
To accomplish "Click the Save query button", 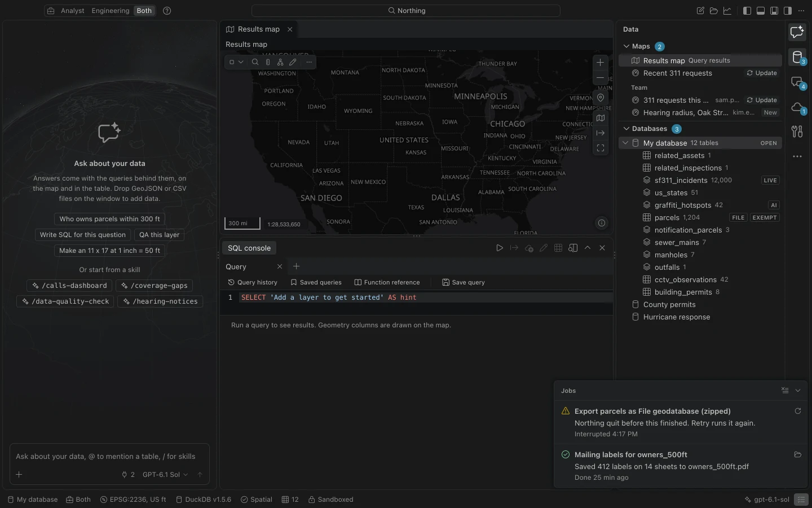I will coord(464,282).
